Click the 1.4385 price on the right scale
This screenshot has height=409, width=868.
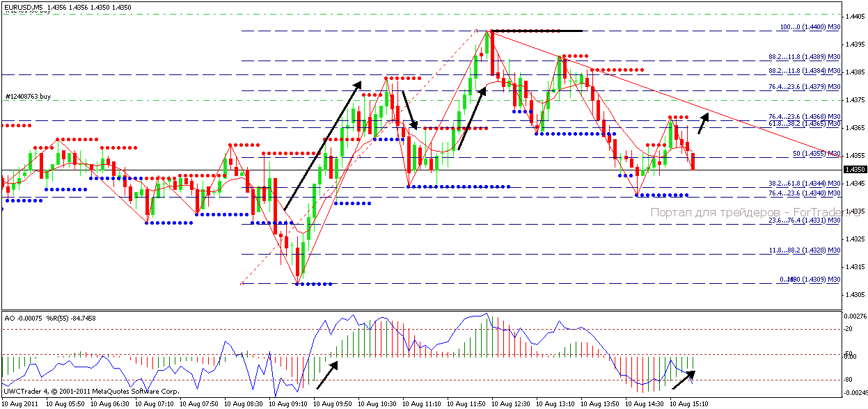coord(855,72)
